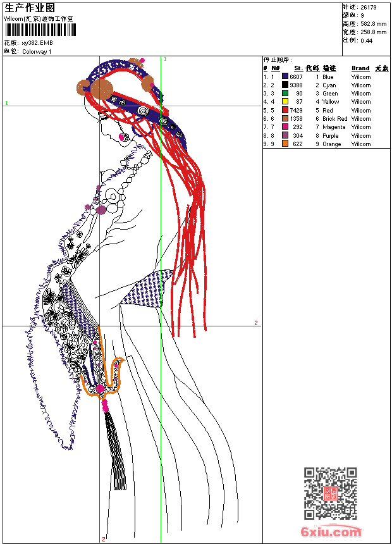Select the stitch count 7429 for Red

tap(297, 111)
